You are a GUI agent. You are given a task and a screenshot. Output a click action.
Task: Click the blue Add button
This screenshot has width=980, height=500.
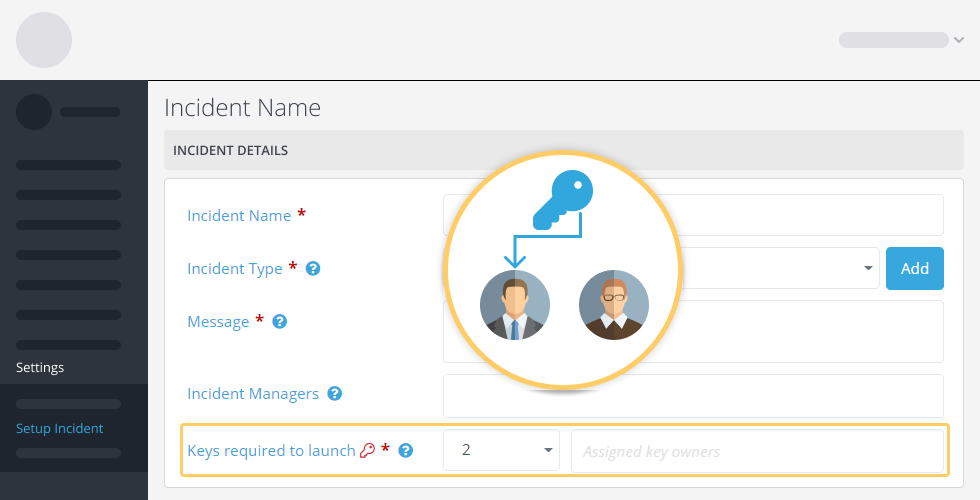pos(914,269)
